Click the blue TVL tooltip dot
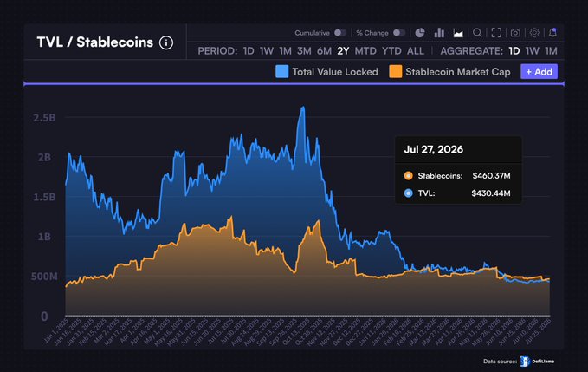 tap(409, 193)
